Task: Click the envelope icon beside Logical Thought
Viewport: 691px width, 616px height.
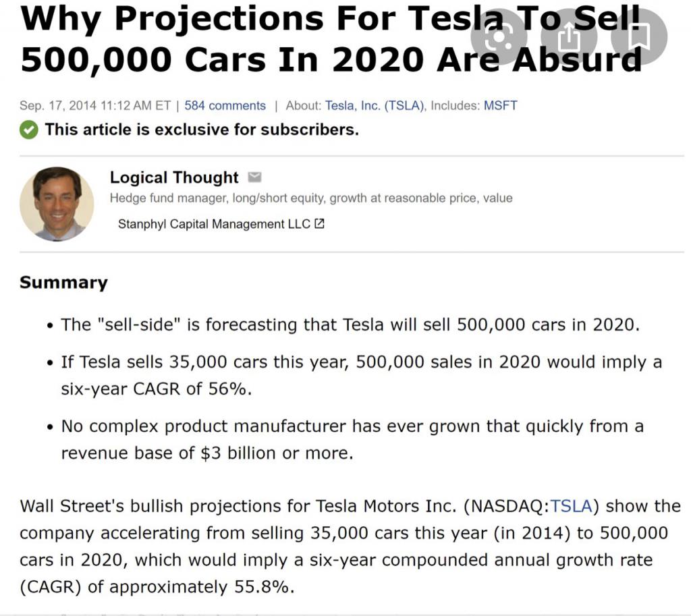Action: click(254, 177)
